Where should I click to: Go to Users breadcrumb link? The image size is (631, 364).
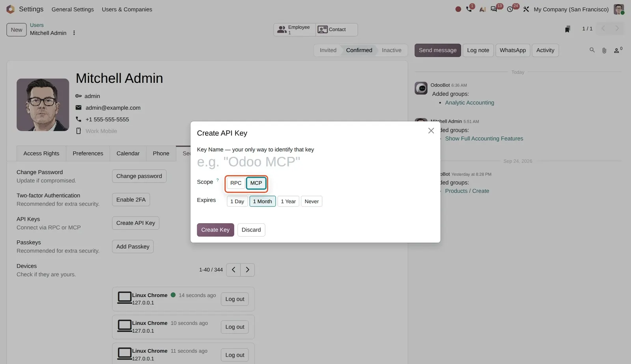pos(37,25)
